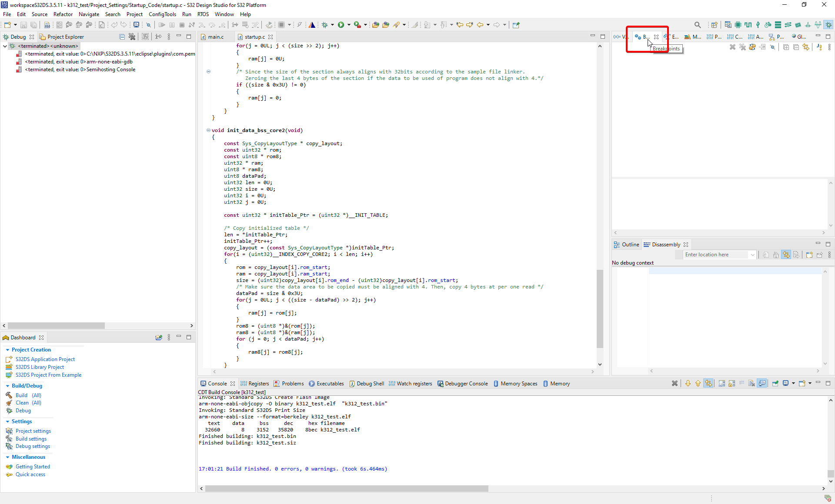Viewport: 835px width, 504px height.
Task: Click the S32DS Application Project link
Action: click(45, 359)
